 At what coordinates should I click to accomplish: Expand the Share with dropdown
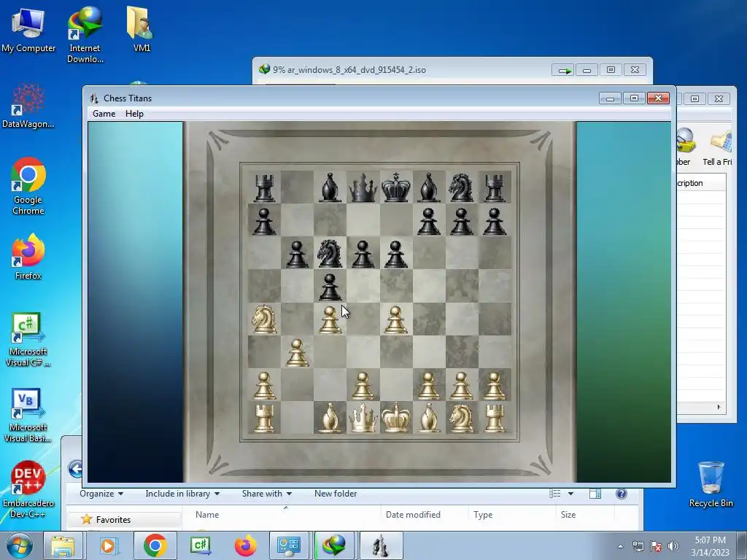(267, 494)
